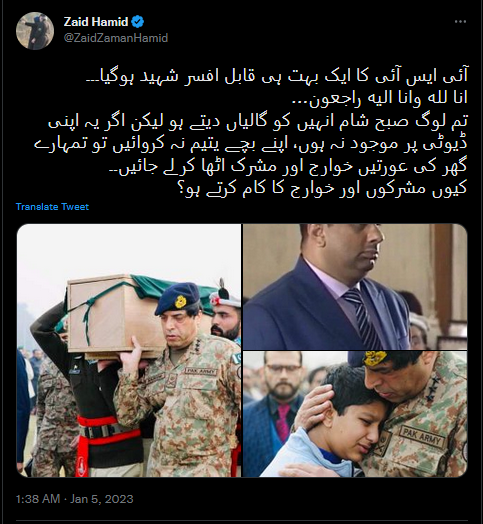Open Zaid Hamid's profile avatar
This screenshot has height=524, width=483.
point(35,31)
